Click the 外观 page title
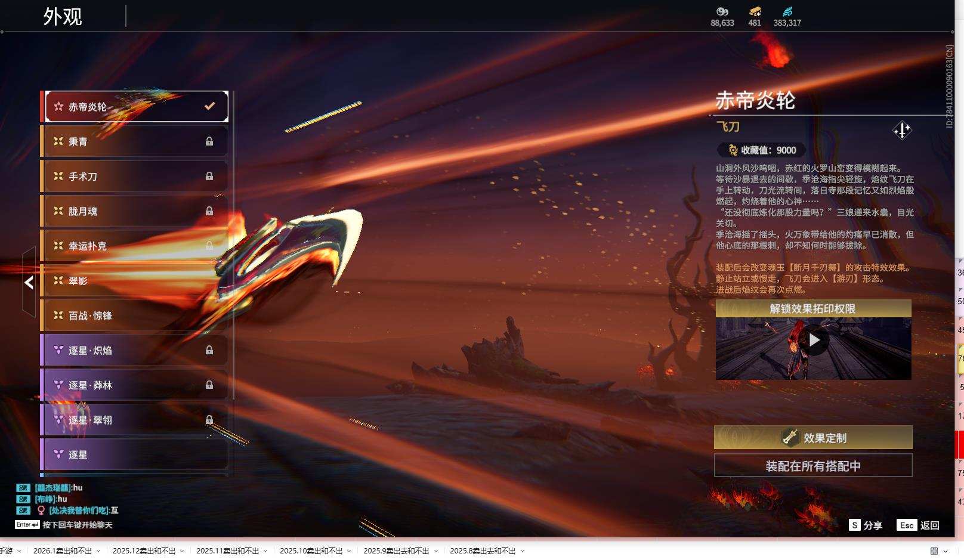 click(x=62, y=16)
